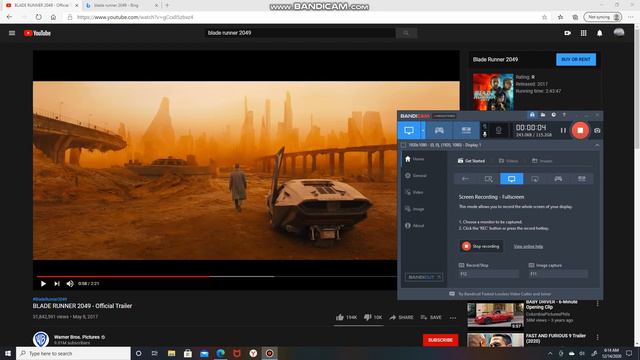
Task: Select the highlighted fullscreen recording mode icon
Action: pyautogui.click(x=512, y=179)
